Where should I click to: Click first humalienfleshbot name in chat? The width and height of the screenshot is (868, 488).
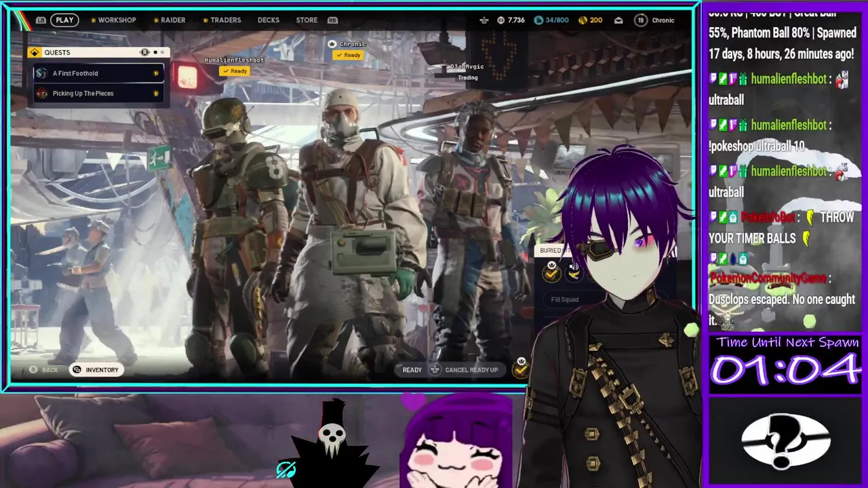[789, 79]
